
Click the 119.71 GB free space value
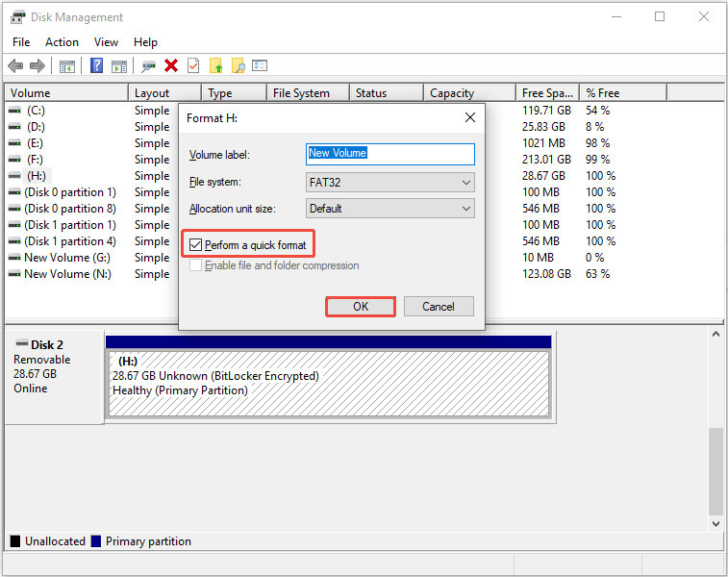click(x=546, y=111)
